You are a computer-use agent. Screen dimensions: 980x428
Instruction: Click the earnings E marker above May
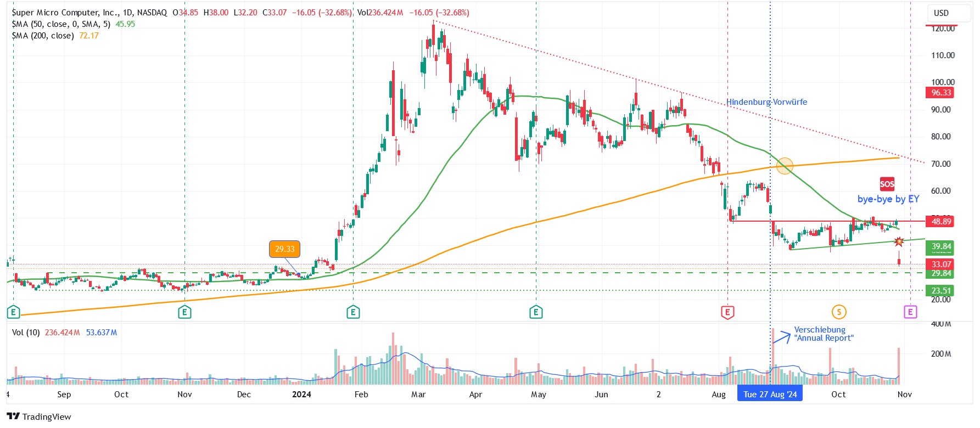point(536,312)
